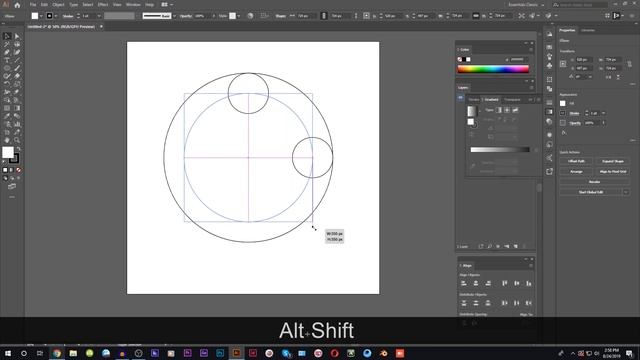Select the Eraser tool
The height and width of the screenshot is (360, 640).
[x=17, y=76]
